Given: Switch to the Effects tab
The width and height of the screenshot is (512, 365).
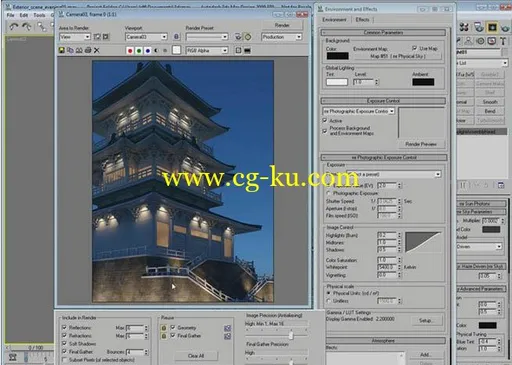Looking at the screenshot, I should [362, 20].
